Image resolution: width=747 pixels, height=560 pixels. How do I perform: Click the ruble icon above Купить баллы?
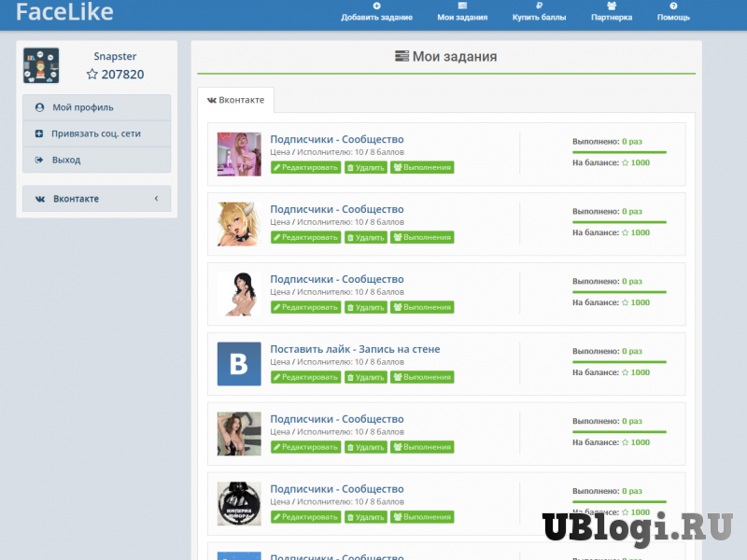pos(539,6)
